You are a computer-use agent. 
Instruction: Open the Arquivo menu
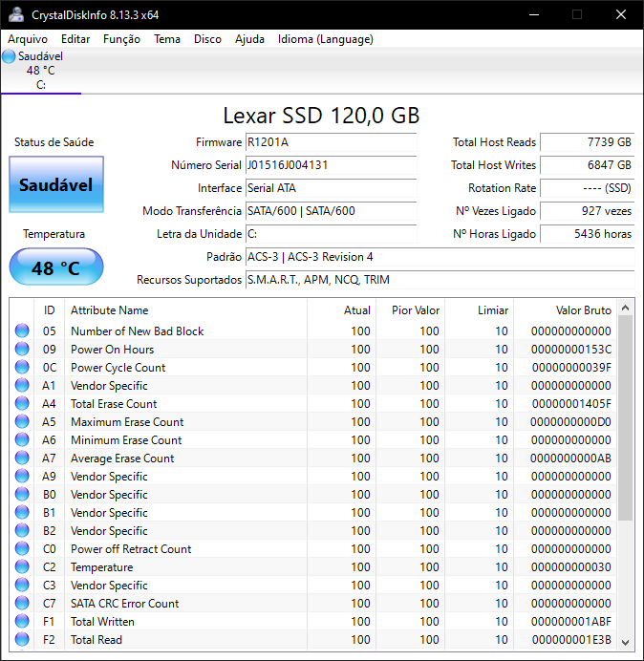(28, 39)
